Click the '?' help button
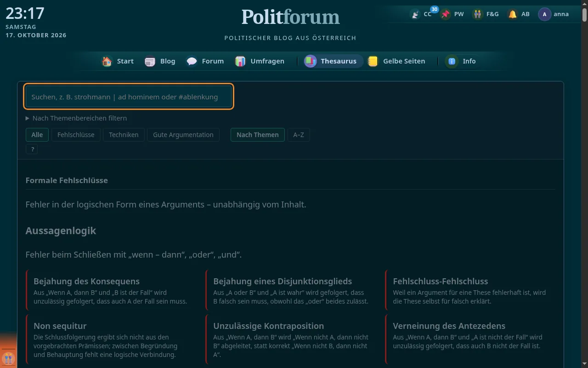The width and height of the screenshot is (588, 368). pos(32,149)
